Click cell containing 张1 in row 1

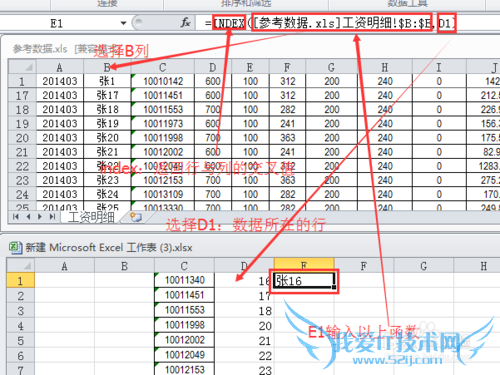[x=107, y=81]
